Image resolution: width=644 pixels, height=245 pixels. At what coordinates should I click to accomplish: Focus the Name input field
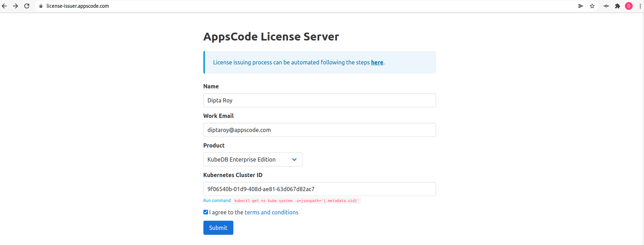click(x=319, y=100)
